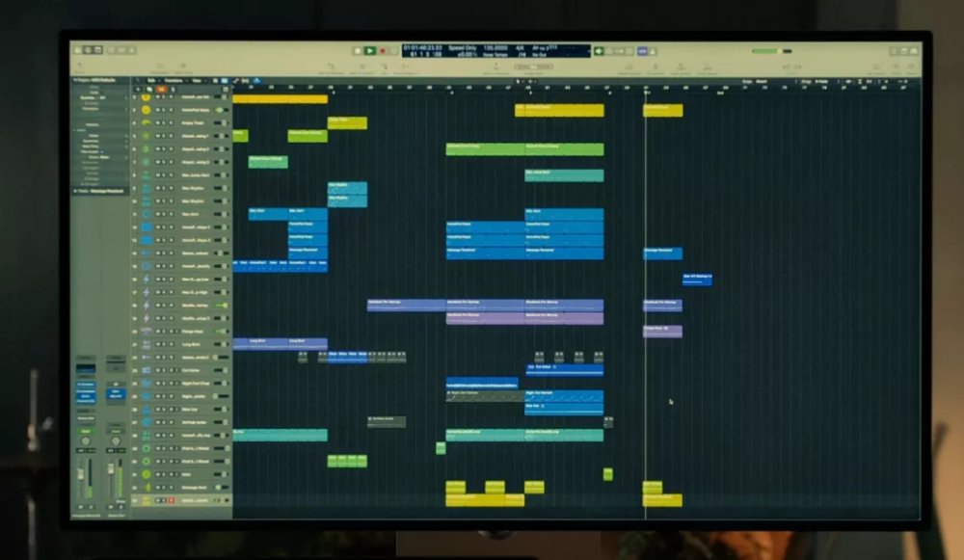The image size is (964, 560).
Task: Toggle the blue Catch Playhead button
Action: pos(256,81)
